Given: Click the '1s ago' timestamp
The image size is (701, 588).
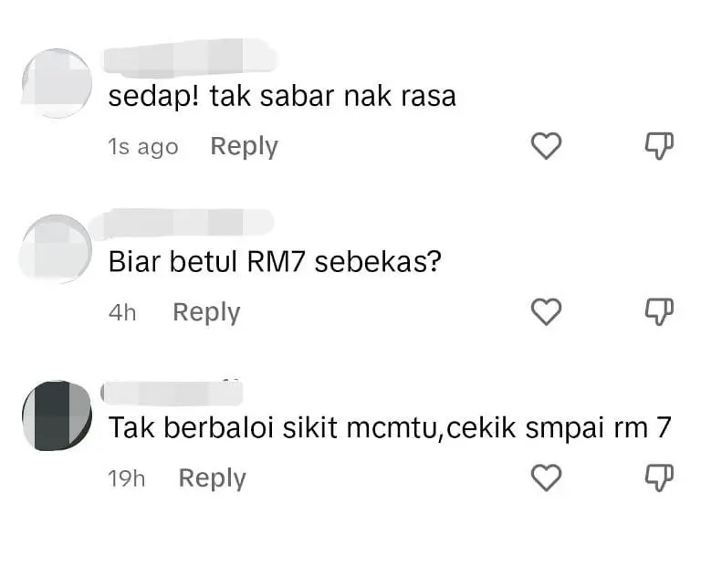Looking at the screenshot, I should tap(143, 147).
